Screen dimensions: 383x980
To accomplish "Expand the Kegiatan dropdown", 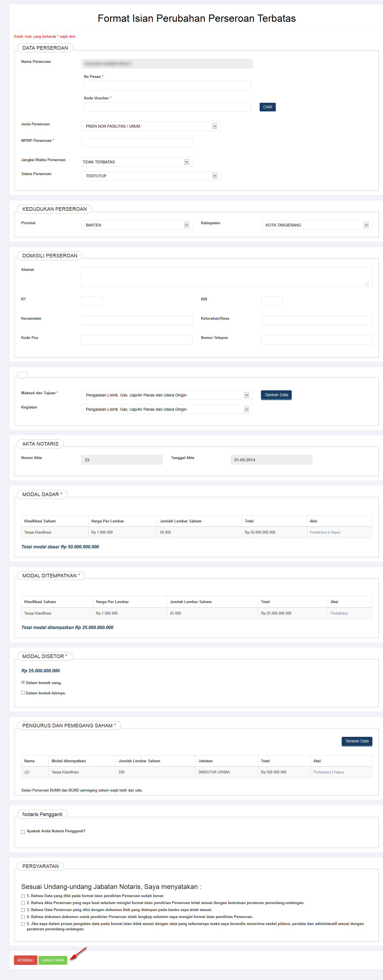I will [x=167, y=409].
